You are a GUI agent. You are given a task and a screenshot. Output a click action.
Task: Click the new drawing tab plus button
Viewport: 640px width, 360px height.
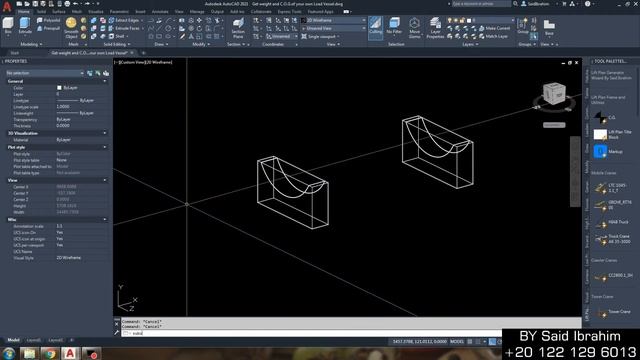point(143,53)
